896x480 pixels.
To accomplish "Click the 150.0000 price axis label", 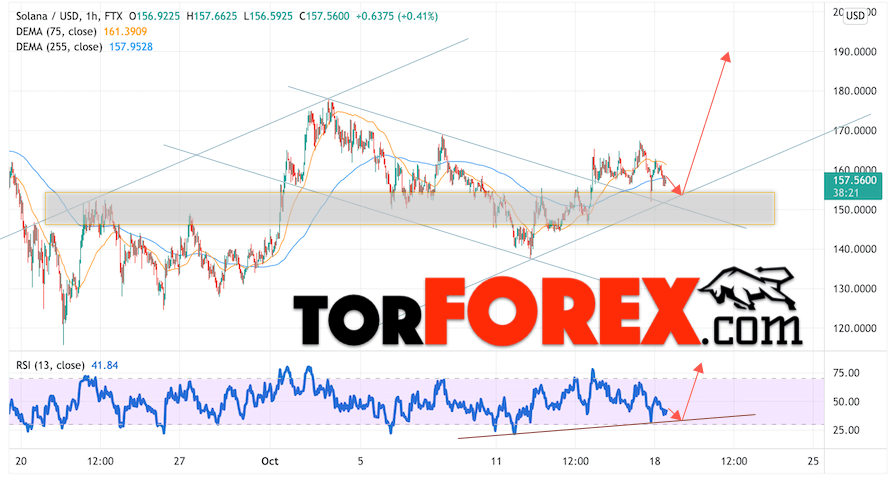I will 854,210.
